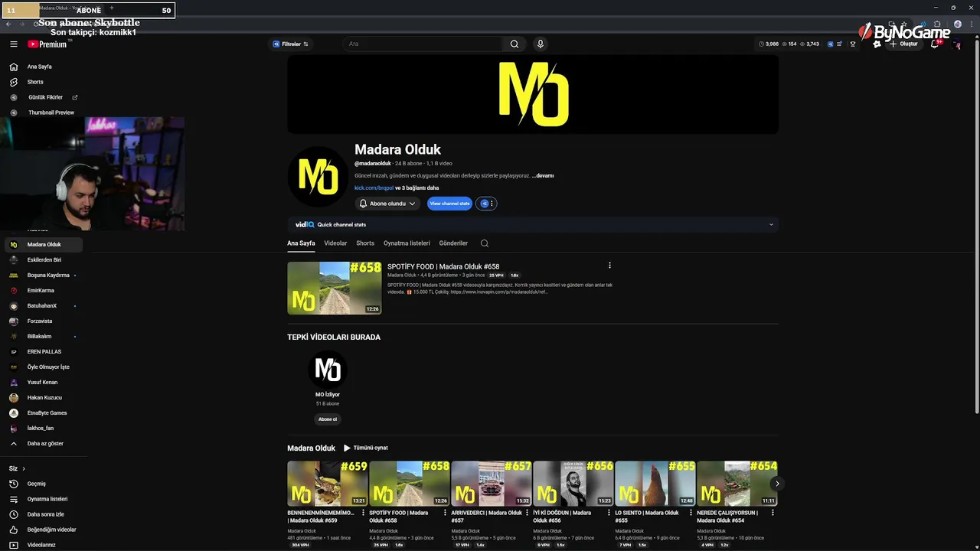980x551 pixels.
Task: Open Chrome extensions puzzle icon
Action: pyautogui.click(x=936, y=24)
